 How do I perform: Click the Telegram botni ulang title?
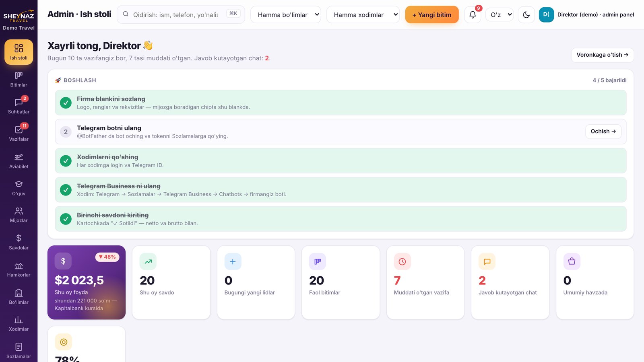[x=109, y=128]
